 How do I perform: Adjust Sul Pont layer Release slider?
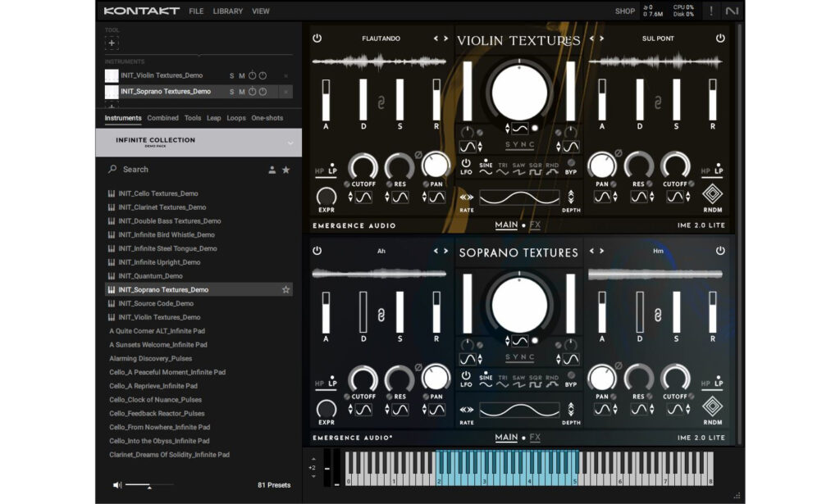click(713, 100)
